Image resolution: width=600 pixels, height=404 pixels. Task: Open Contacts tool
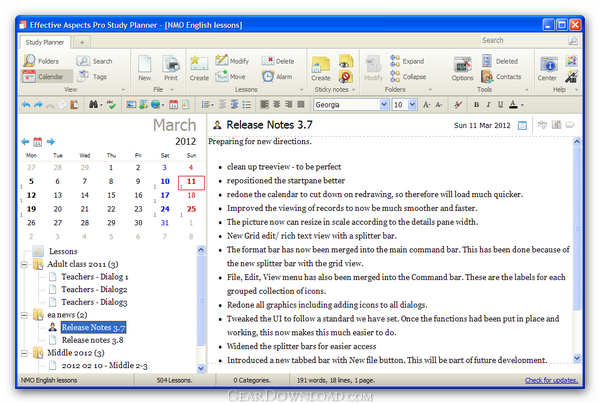501,77
